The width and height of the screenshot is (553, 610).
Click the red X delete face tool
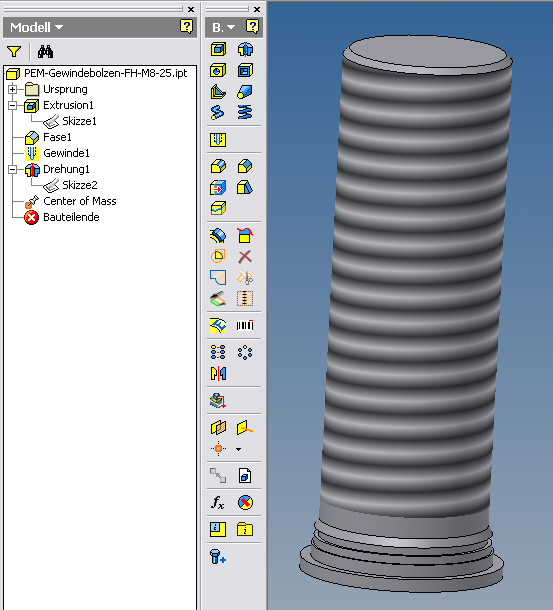click(x=245, y=257)
